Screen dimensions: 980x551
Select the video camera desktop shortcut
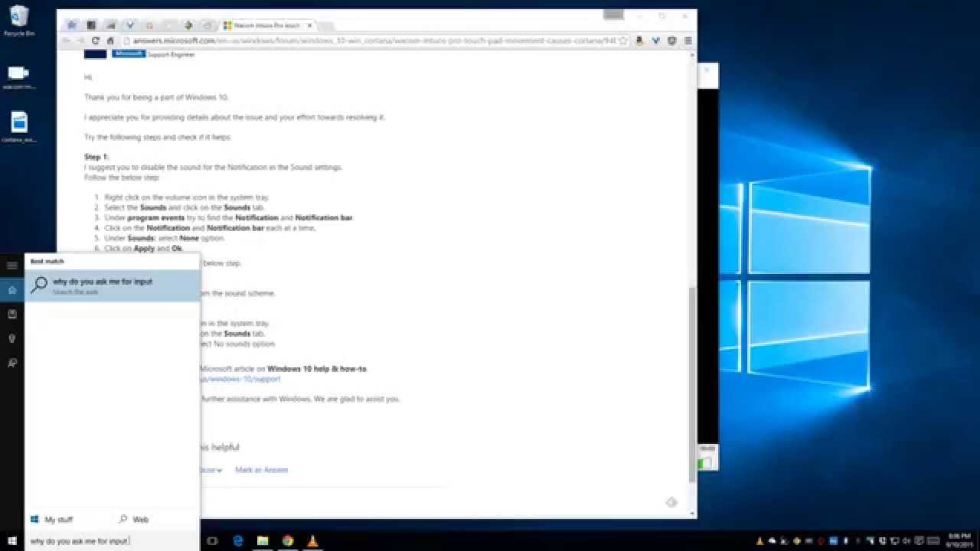pyautogui.click(x=18, y=77)
